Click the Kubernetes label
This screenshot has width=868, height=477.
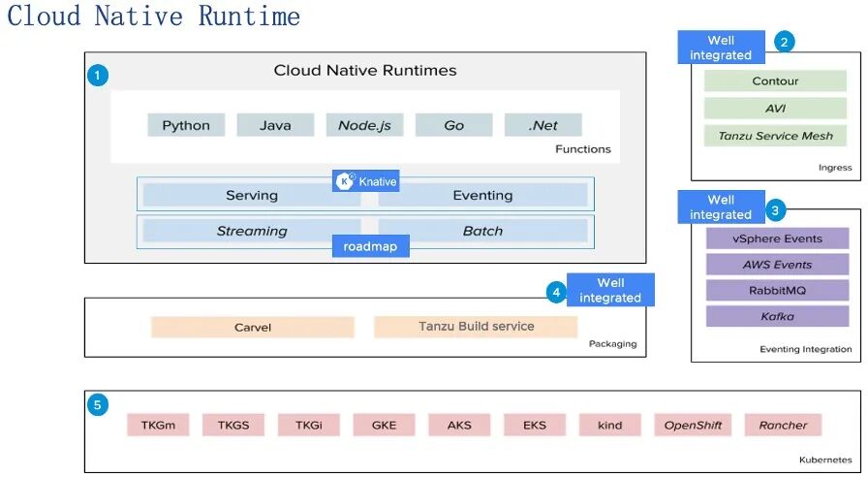tap(825, 460)
